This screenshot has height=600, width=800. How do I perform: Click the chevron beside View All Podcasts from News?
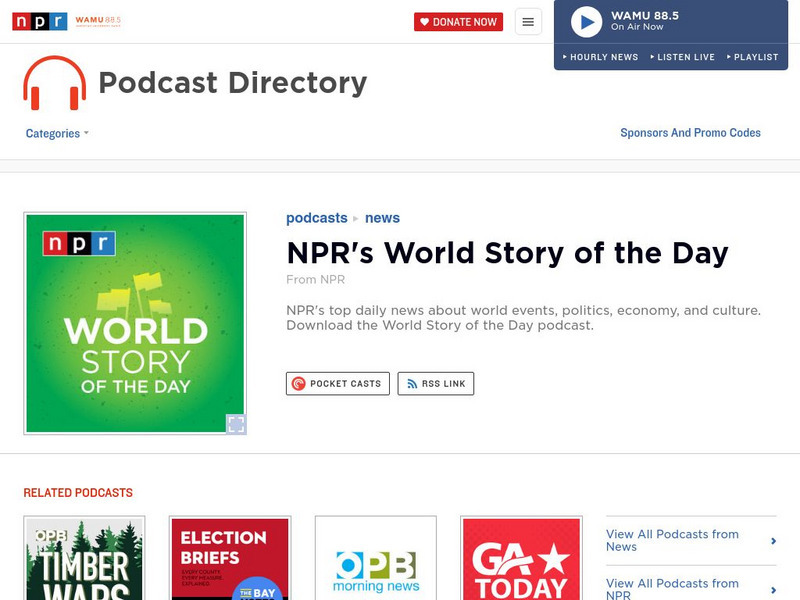click(773, 541)
